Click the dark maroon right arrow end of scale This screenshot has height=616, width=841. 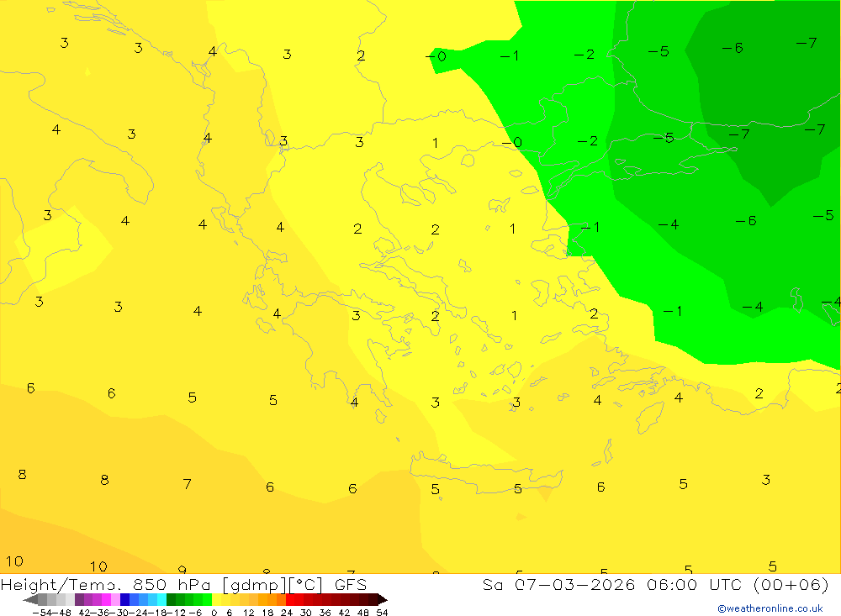click(x=383, y=599)
